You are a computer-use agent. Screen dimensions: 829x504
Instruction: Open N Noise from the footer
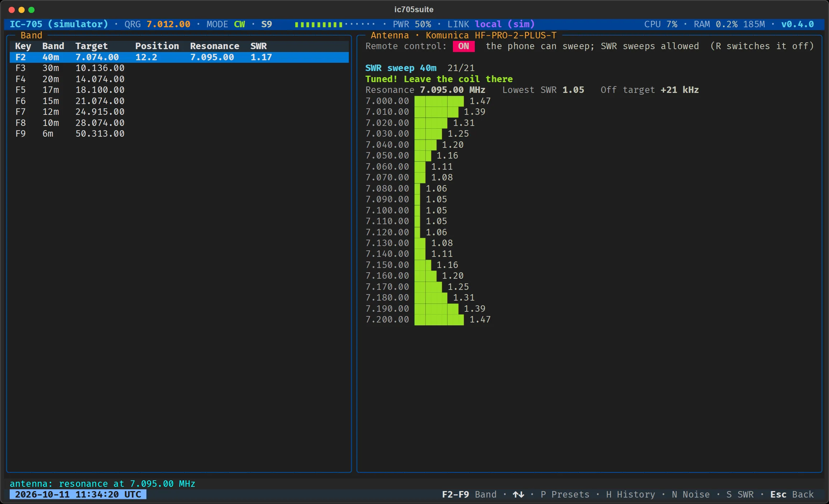click(691, 495)
